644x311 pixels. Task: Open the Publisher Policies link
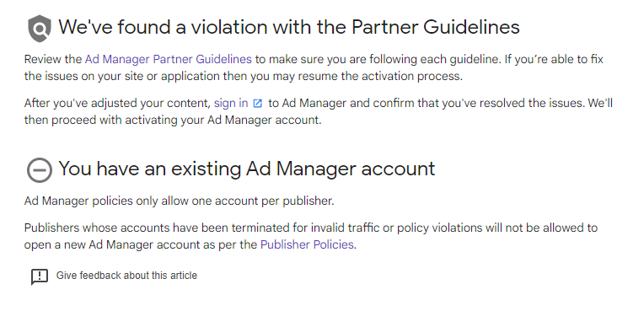(307, 244)
